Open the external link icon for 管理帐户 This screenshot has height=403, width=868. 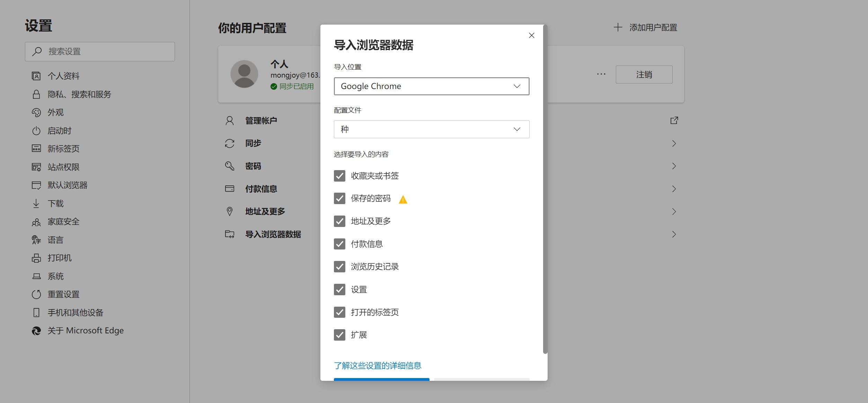(x=674, y=121)
